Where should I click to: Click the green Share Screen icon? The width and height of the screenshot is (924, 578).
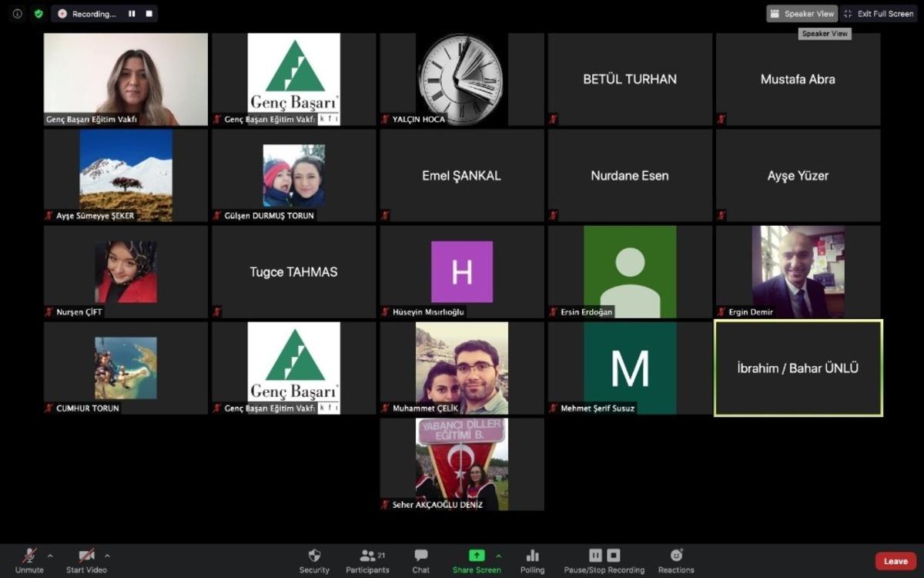click(x=477, y=556)
